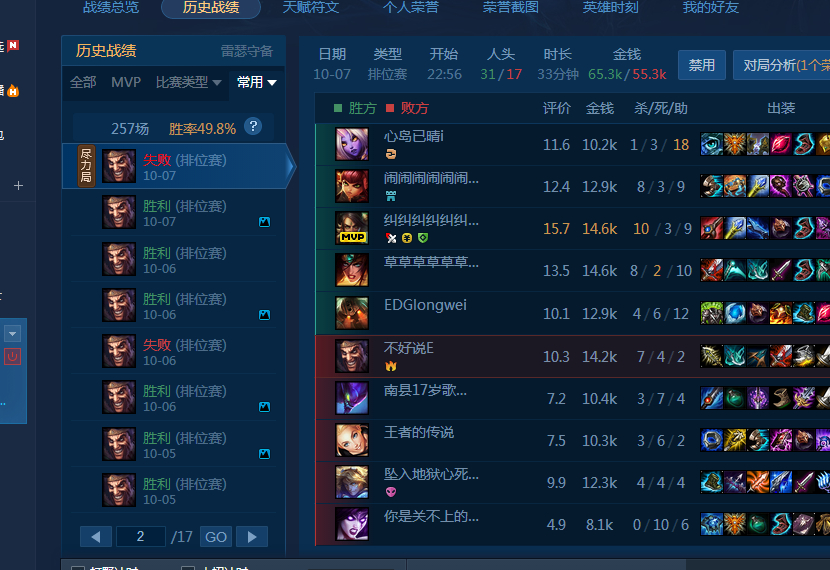Click the champion portrait for 心岛已晴i
Image resolution: width=830 pixels, height=570 pixels.
click(351, 144)
